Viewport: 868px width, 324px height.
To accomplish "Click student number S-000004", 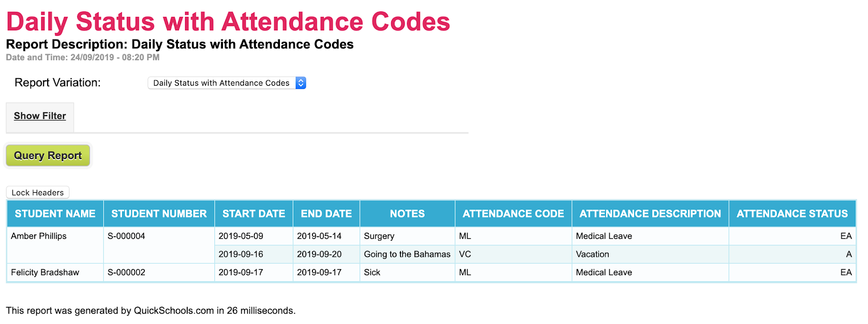I will click(x=126, y=236).
